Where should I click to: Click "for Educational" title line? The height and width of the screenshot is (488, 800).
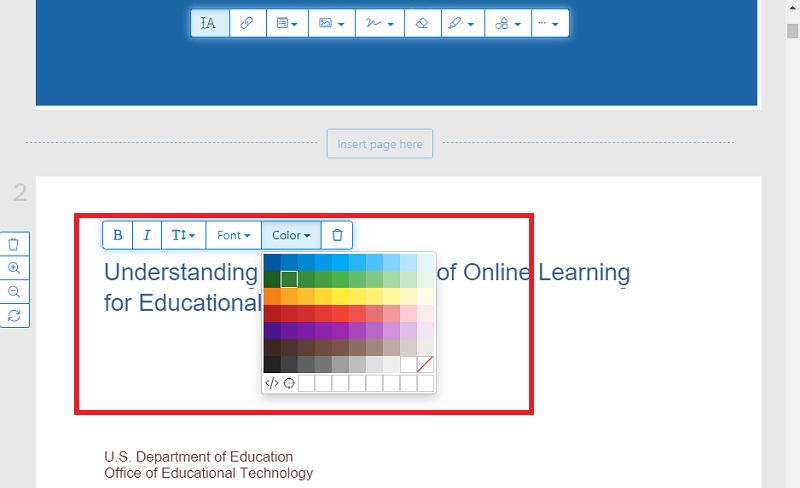pyautogui.click(x=183, y=303)
